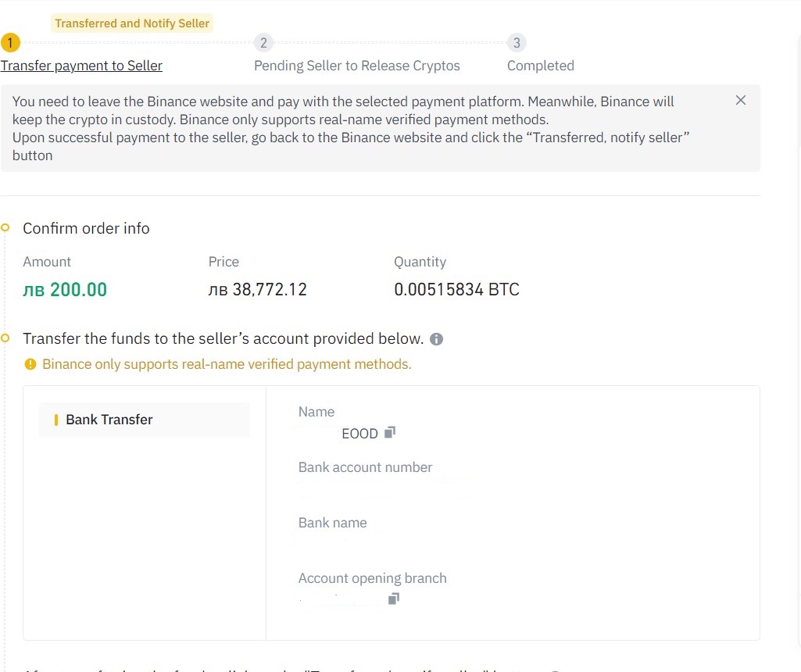
Task: Click the real-name verified payment methods warning text
Action: (227, 364)
